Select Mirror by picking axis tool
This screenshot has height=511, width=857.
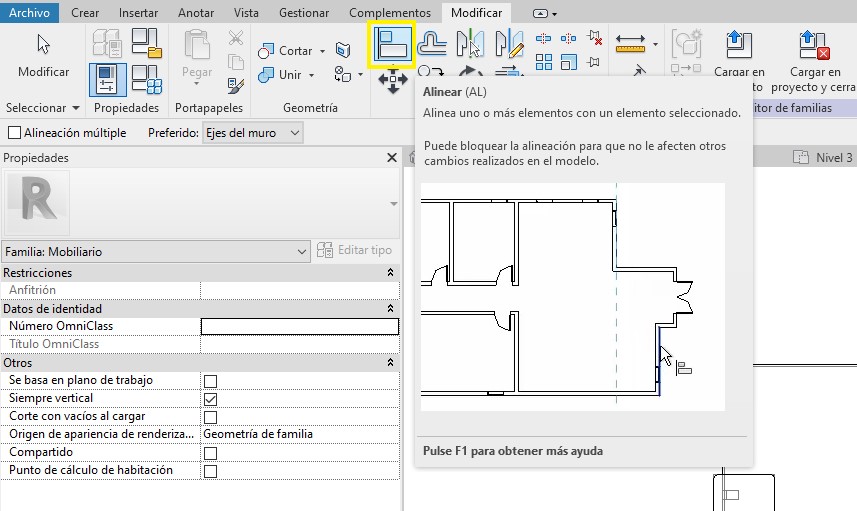click(470, 43)
